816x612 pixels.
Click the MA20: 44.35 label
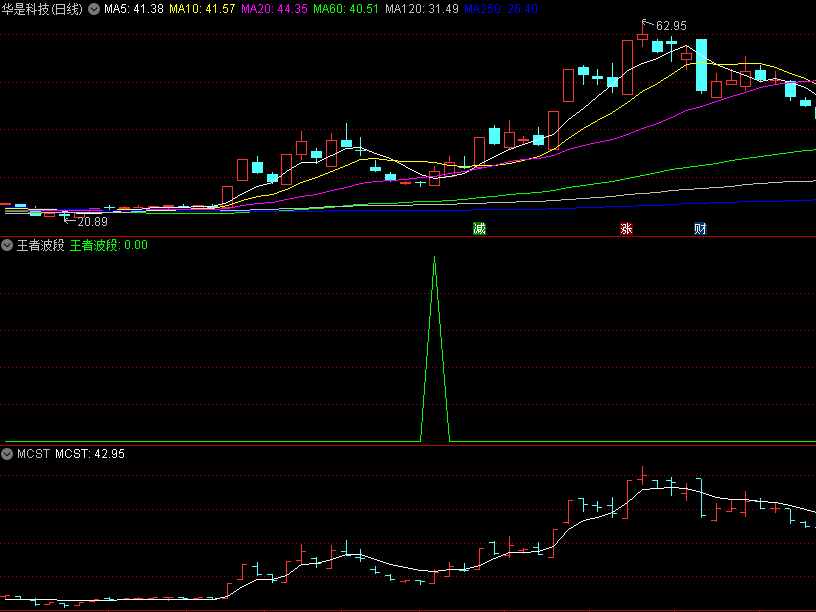274,9
